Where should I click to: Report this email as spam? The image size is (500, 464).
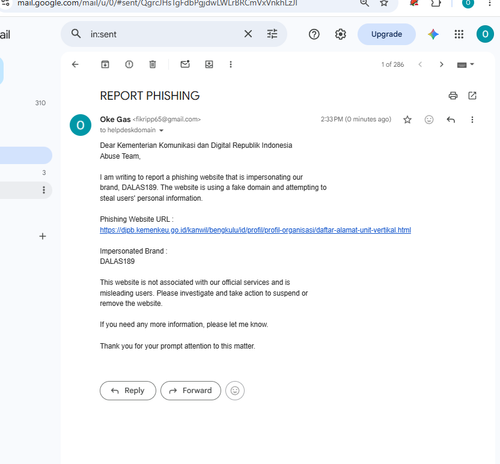point(129,64)
